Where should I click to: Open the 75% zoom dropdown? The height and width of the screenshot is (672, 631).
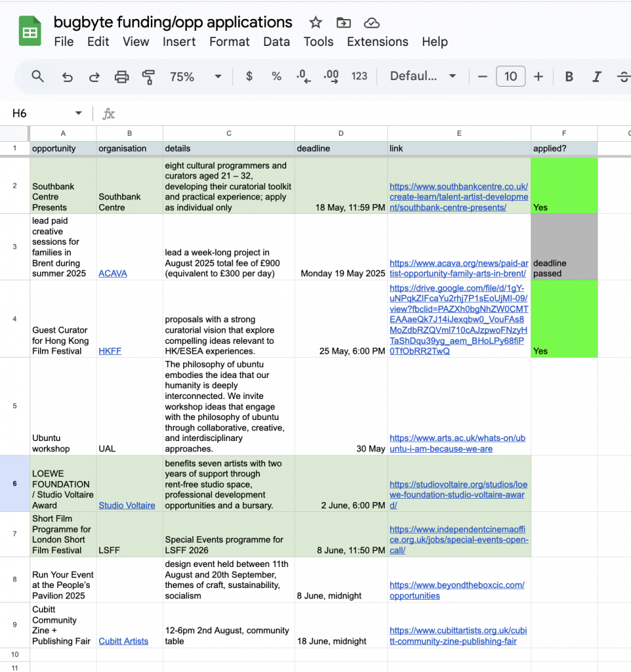pos(196,77)
